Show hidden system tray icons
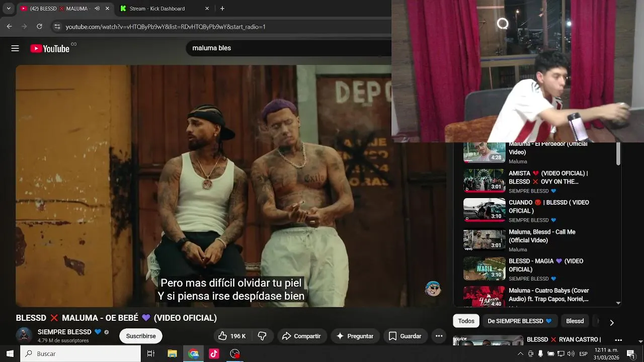 [520, 353]
